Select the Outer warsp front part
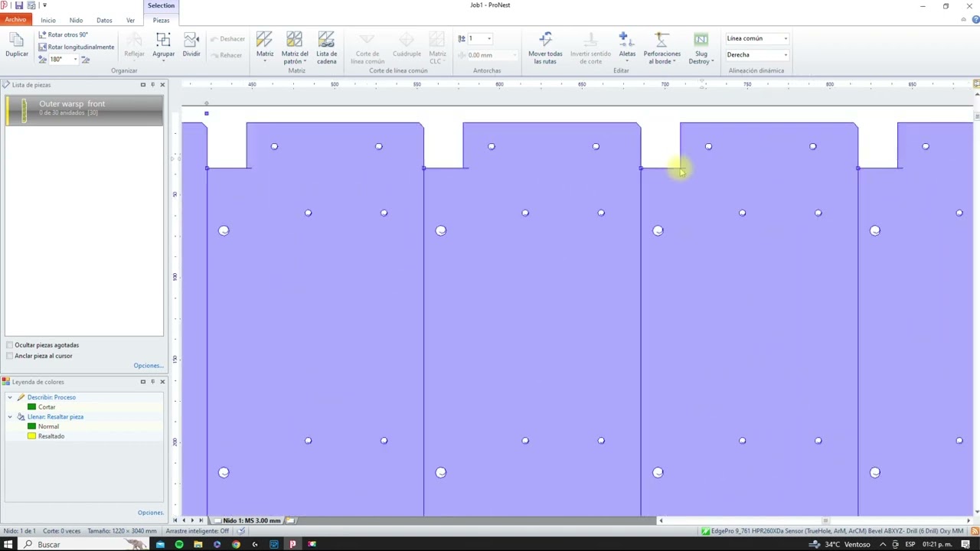This screenshot has width=980, height=551. pos(84,110)
